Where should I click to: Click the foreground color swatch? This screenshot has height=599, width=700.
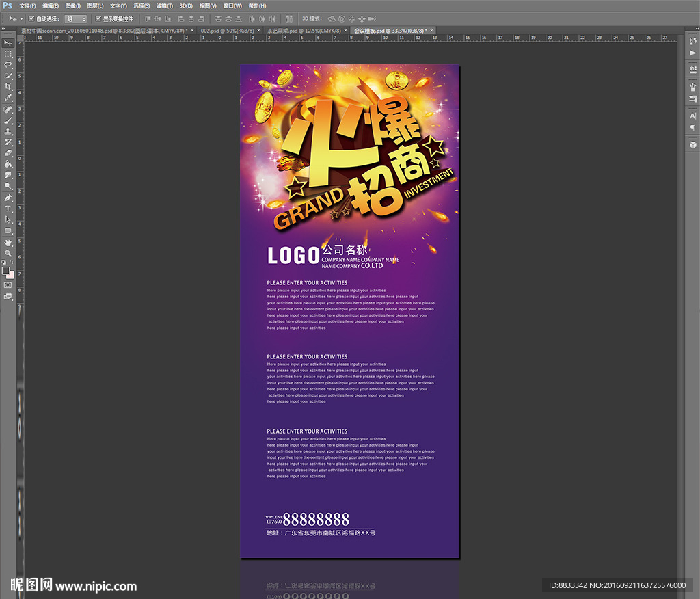point(5,271)
